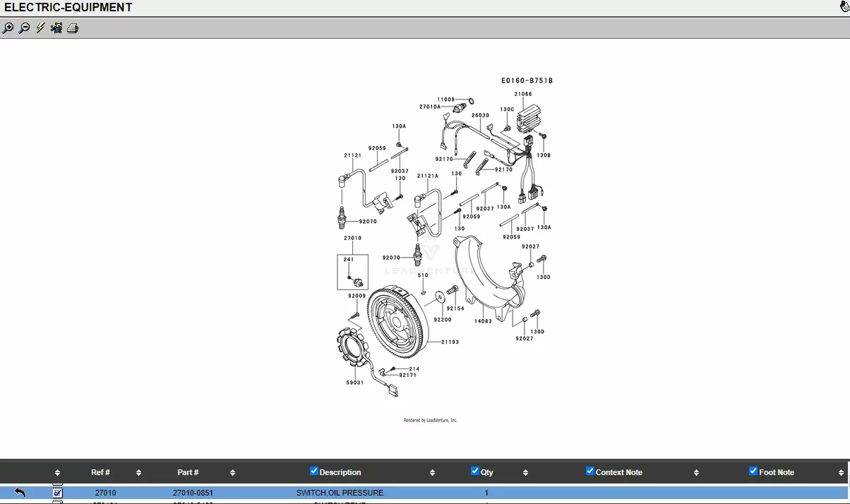This screenshot has width=850, height=504.
Task: Click the zoom out magnifier icon
Action: (24, 28)
